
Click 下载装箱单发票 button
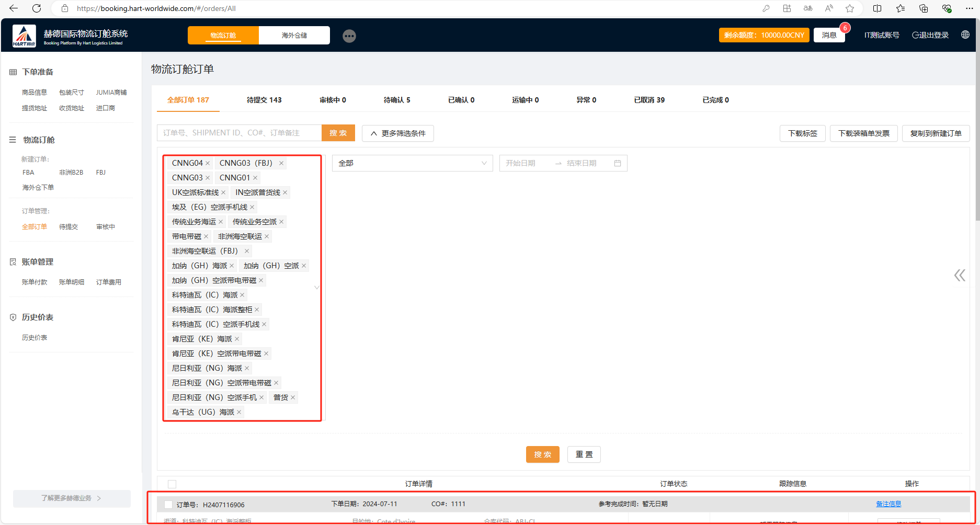[864, 133]
